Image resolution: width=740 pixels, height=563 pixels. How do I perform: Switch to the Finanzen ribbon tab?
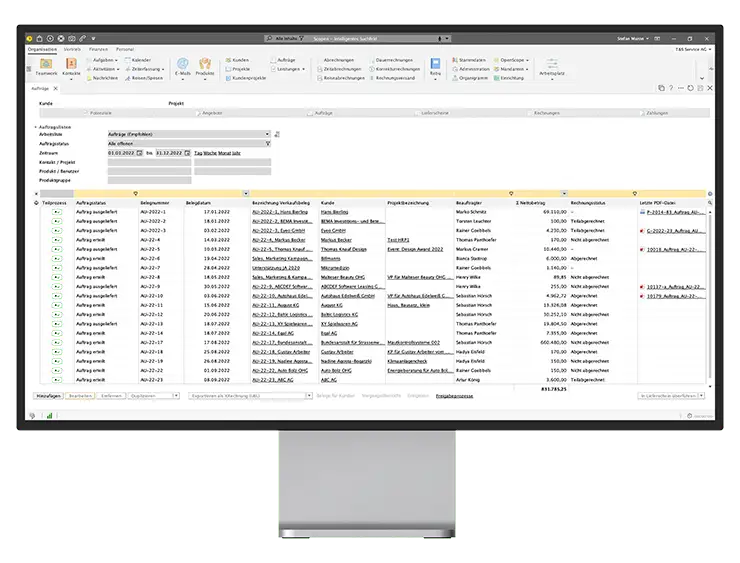[98, 48]
